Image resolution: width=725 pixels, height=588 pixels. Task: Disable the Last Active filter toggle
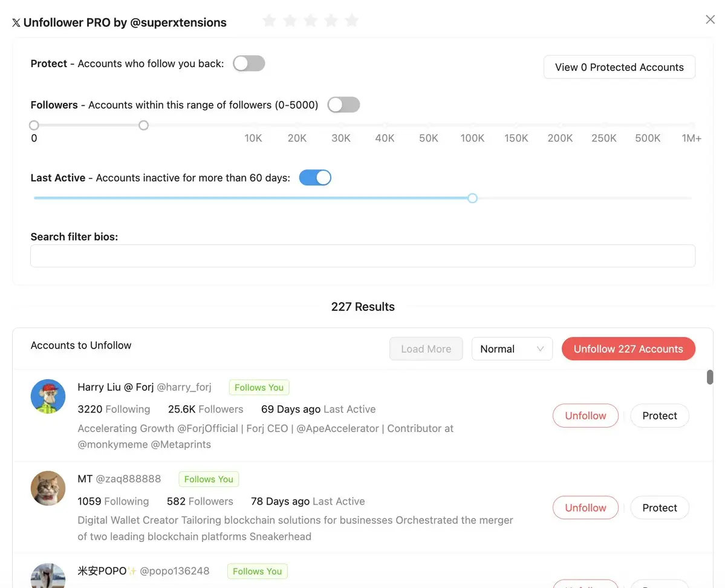[315, 178]
